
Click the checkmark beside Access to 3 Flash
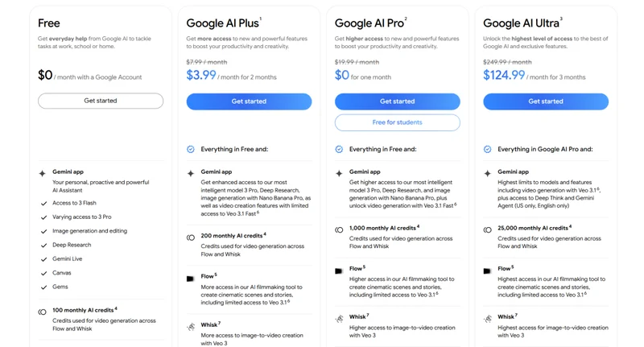click(43, 204)
